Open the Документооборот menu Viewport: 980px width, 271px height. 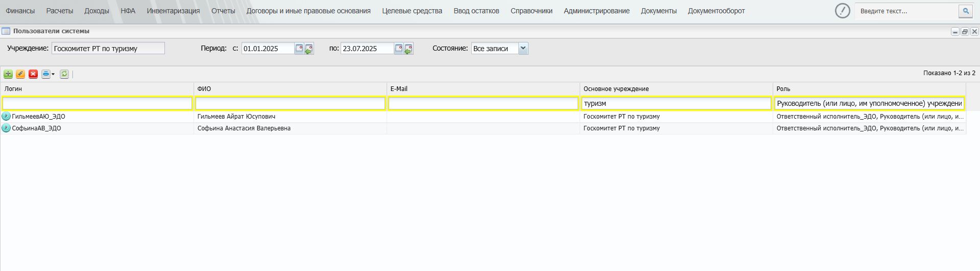[x=716, y=11]
